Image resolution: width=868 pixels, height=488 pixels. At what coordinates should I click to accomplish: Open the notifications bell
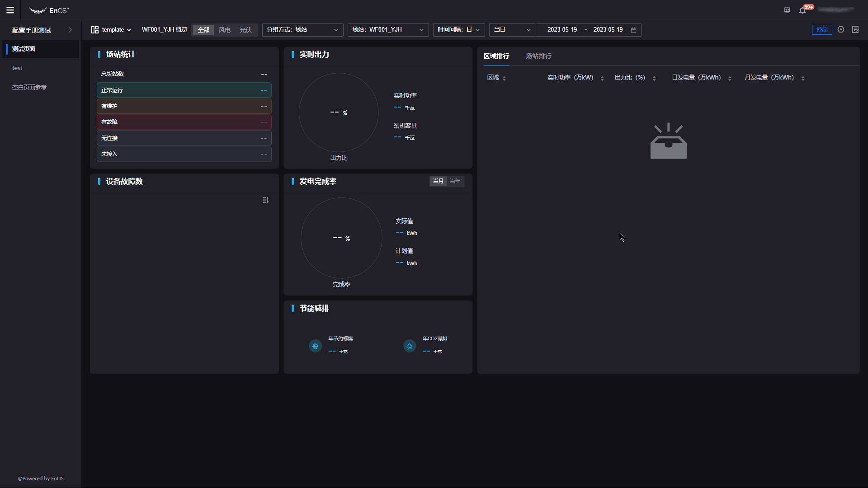click(x=802, y=10)
